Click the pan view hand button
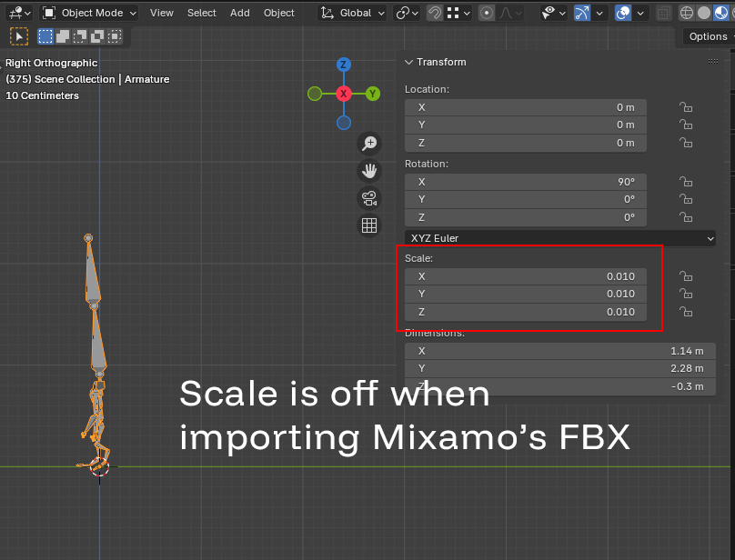 pyautogui.click(x=369, y=171)
